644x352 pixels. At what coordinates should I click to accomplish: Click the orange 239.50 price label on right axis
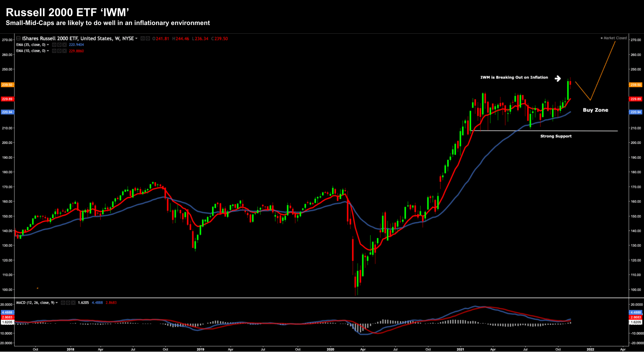[x=635, y=85]
